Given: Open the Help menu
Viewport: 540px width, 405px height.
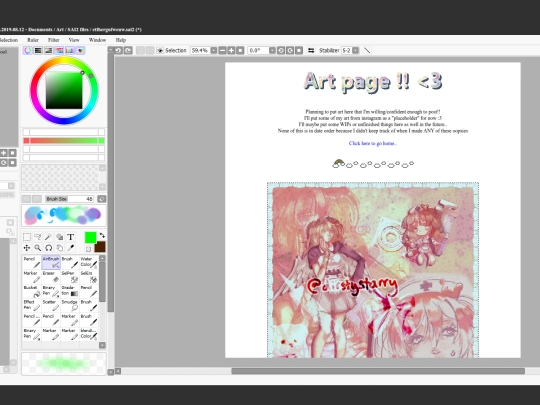Looking at the screenshot, I should click(121, 40).
